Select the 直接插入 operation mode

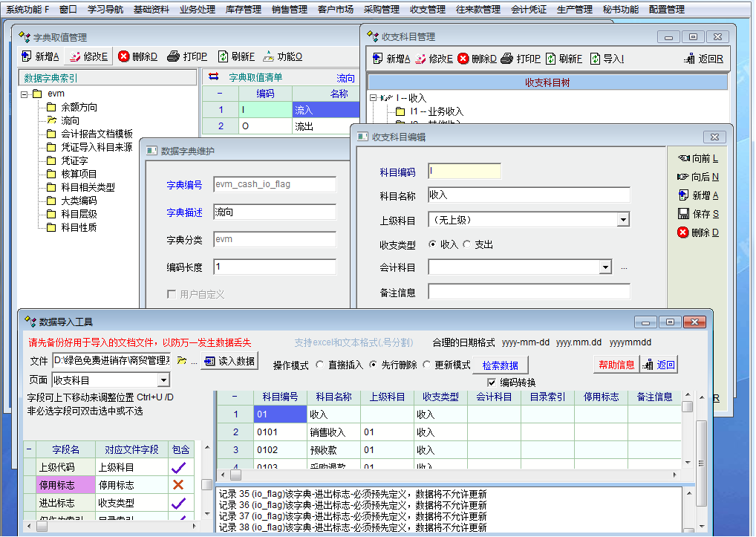(x=320, y=365)
